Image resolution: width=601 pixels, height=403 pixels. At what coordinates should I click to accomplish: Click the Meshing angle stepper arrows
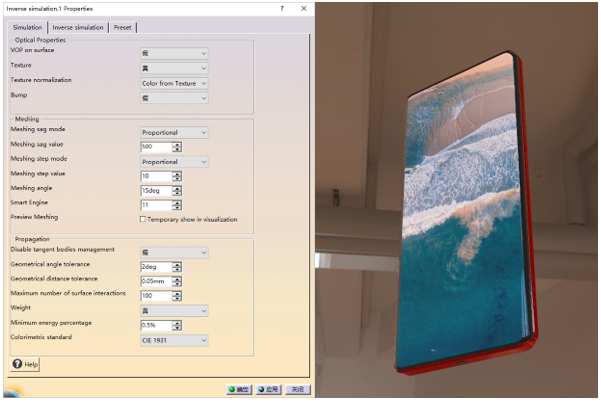pyautogui.click(x=177, y=190)
